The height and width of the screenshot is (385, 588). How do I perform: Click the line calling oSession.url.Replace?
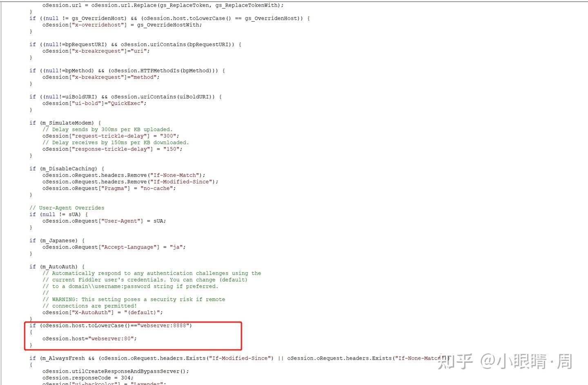163,5
